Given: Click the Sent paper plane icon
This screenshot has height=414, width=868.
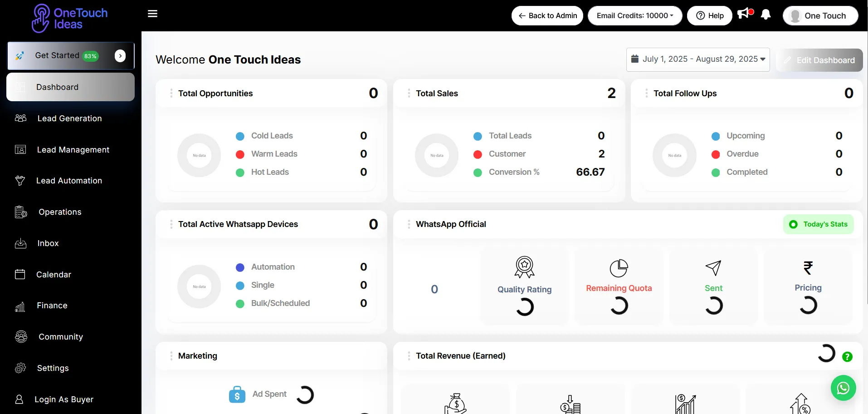Looking at the screenshot, I should pyautogui.click(x=713, y=268).
